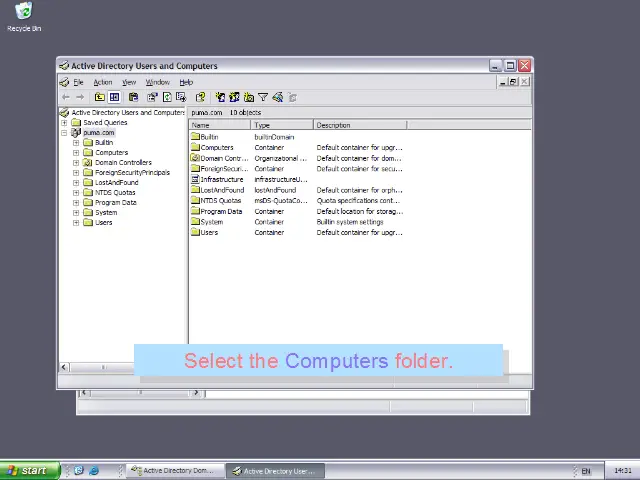Click the EN language indicator in the tray
This screenshot has width=640, height=480.
(586, 471)
